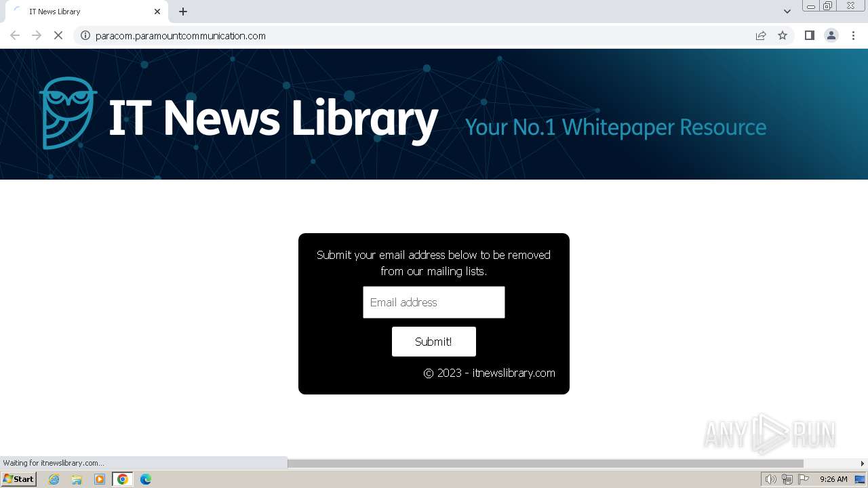Launch Microsoft Edge from taskbar

[x=146, y=479]
